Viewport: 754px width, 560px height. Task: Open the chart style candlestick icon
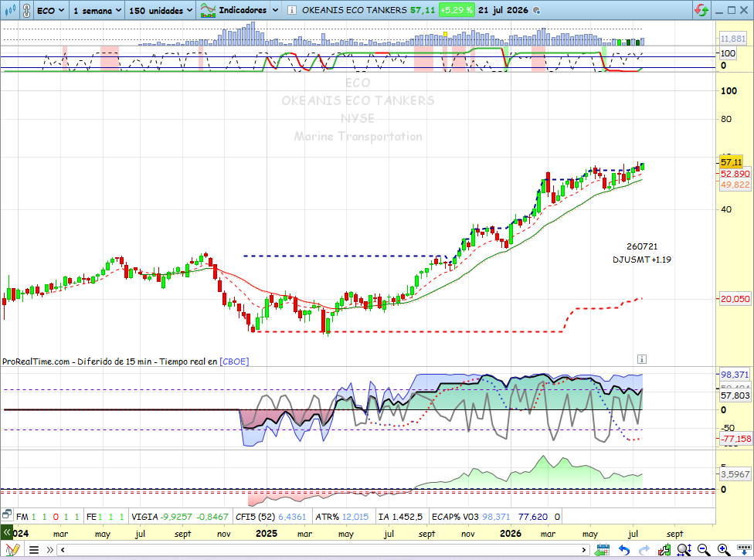click(9, 9)
